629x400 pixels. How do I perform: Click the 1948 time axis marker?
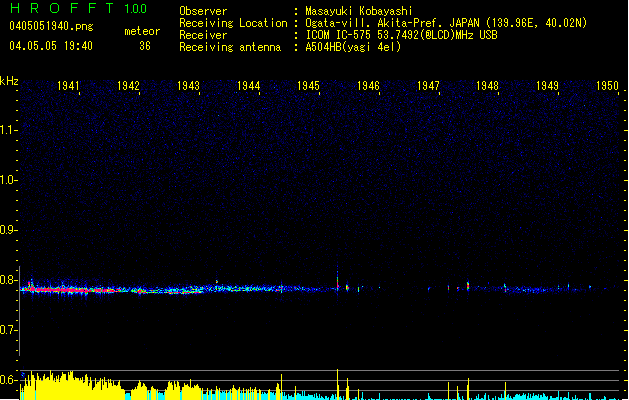click(487, 85)
